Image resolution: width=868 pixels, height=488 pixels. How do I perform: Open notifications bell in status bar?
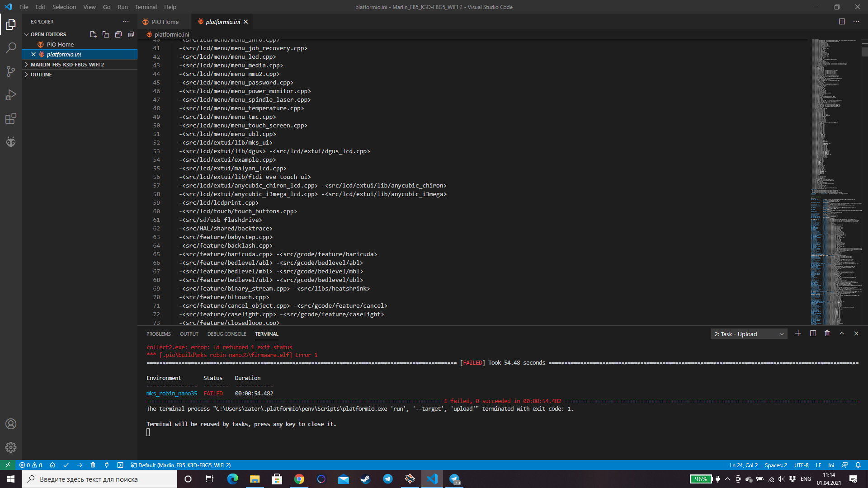click(858, 465)
